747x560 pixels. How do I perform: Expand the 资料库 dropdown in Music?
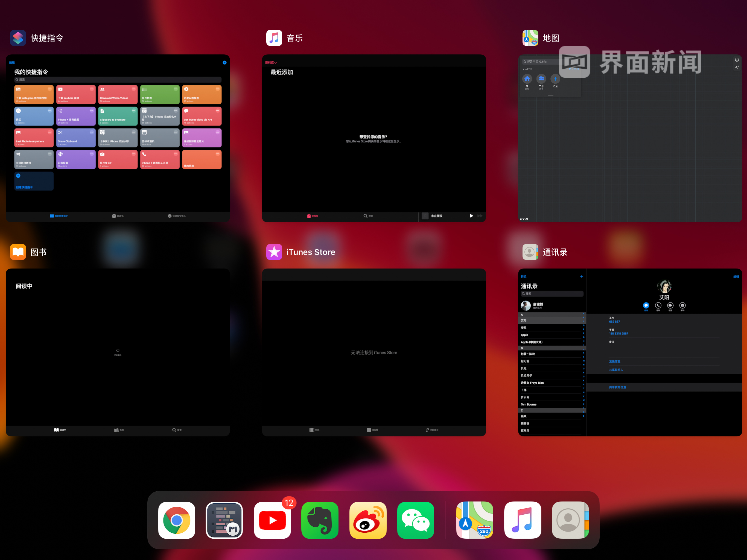point(271,63)
